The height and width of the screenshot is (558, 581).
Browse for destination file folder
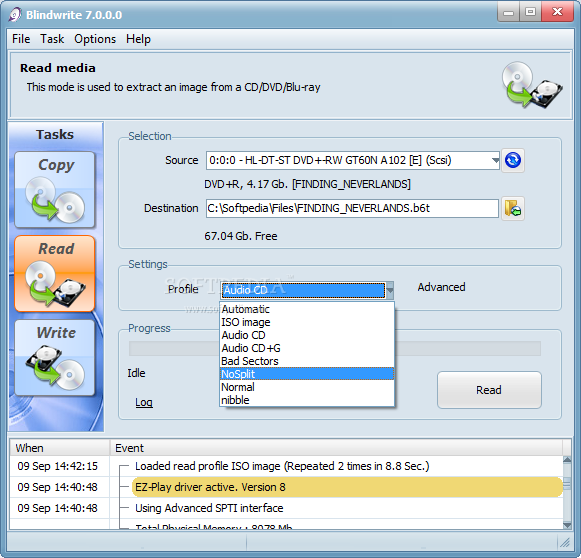tap(513, 208)
